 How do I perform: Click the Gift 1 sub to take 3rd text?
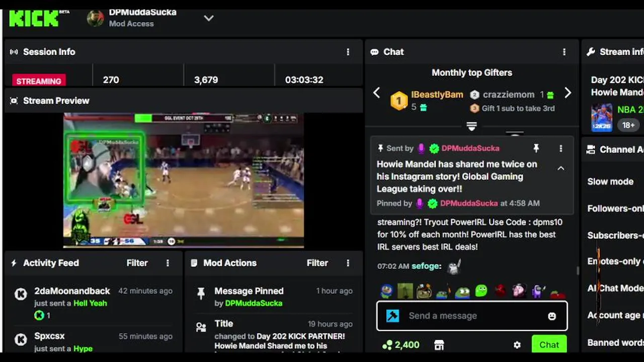coord(518,108)
